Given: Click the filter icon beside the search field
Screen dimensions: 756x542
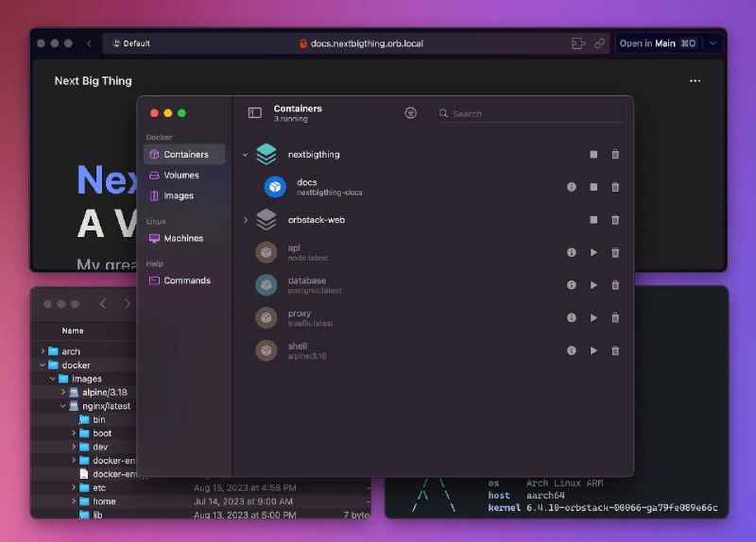Looking at the screenshot, I should [410, 112].
